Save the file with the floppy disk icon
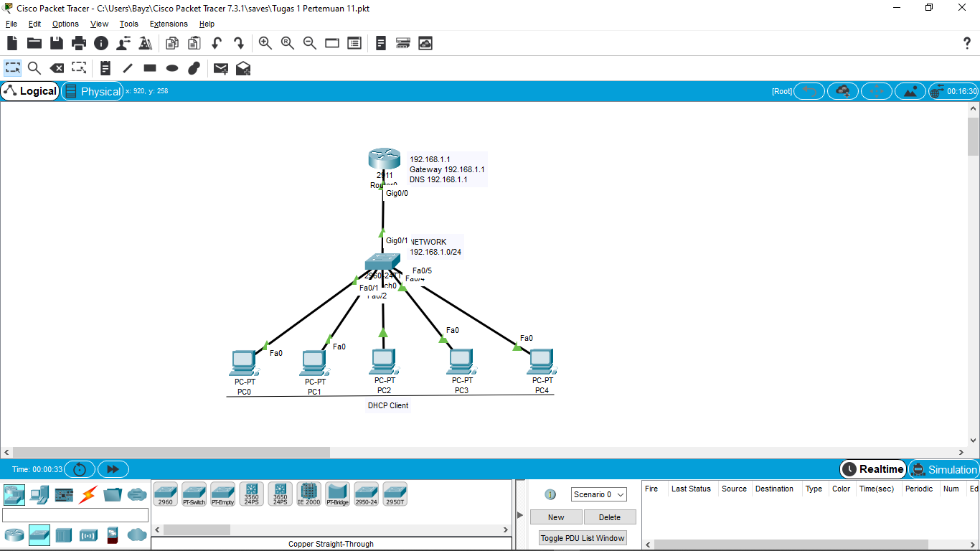 tap(57, 43)
